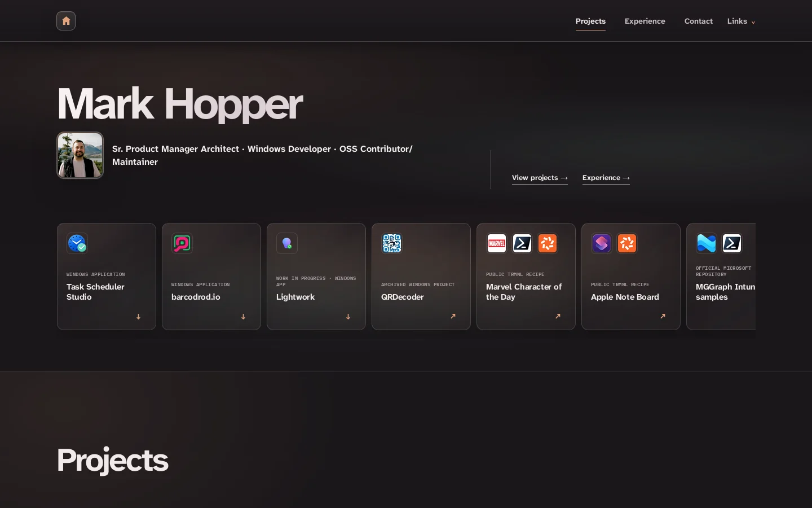
Task: Click the QRDecoder QR code icon
Action: pyautogui.click(x=392, y=243)
